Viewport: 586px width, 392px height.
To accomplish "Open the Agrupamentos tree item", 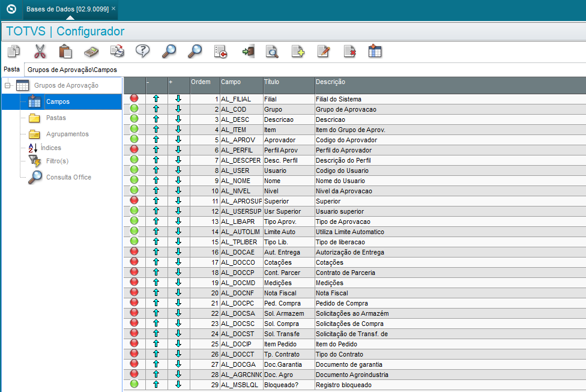I will point(67,134).
